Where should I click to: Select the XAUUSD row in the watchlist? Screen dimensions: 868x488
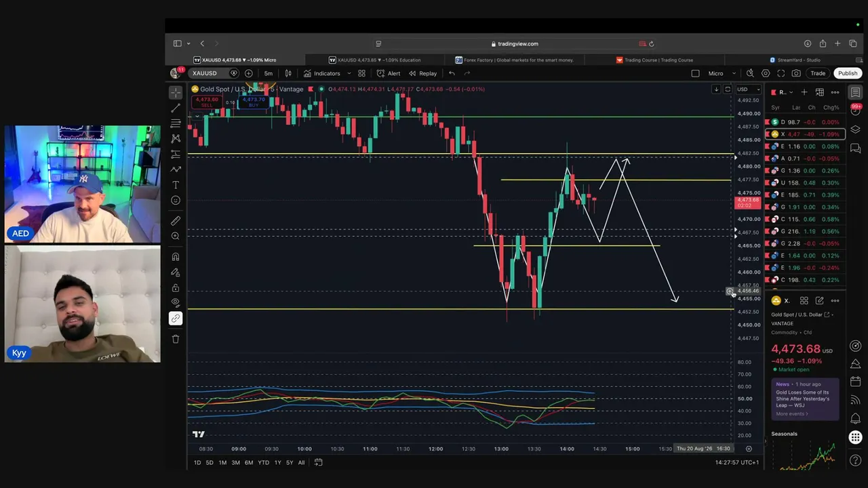(x=804, y=134)
